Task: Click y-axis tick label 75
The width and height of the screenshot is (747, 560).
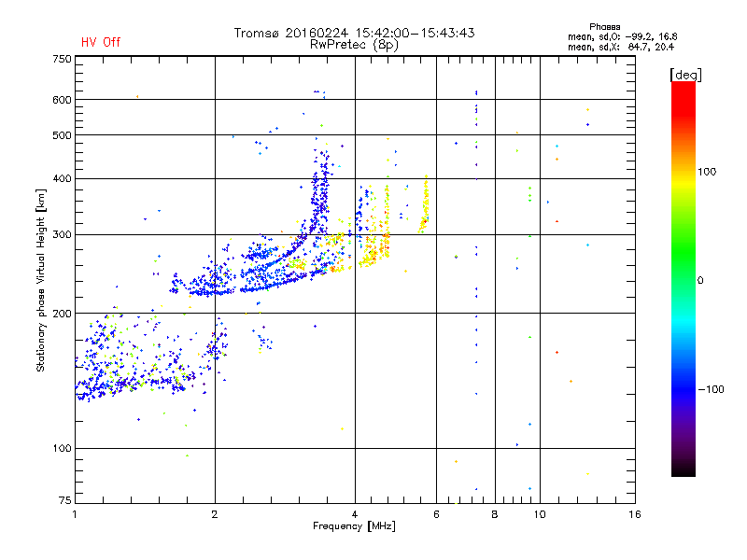Action: [x=65, y=500]
